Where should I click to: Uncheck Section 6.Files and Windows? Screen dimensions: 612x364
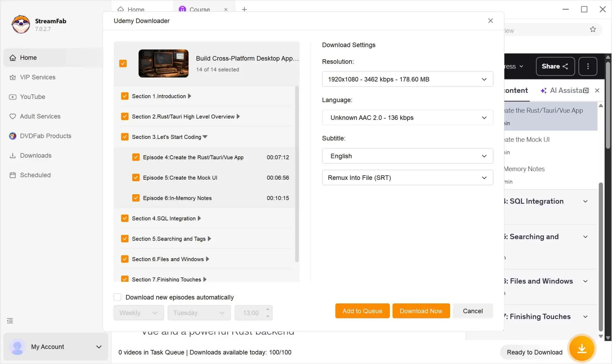tap(125, 259)
